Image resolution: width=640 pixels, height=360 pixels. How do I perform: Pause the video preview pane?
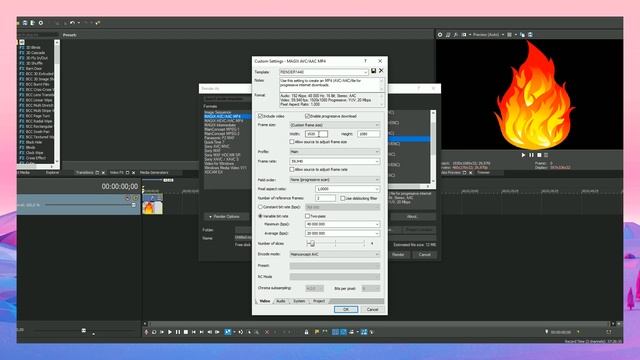pyautogui.click(x=531, y=155)
